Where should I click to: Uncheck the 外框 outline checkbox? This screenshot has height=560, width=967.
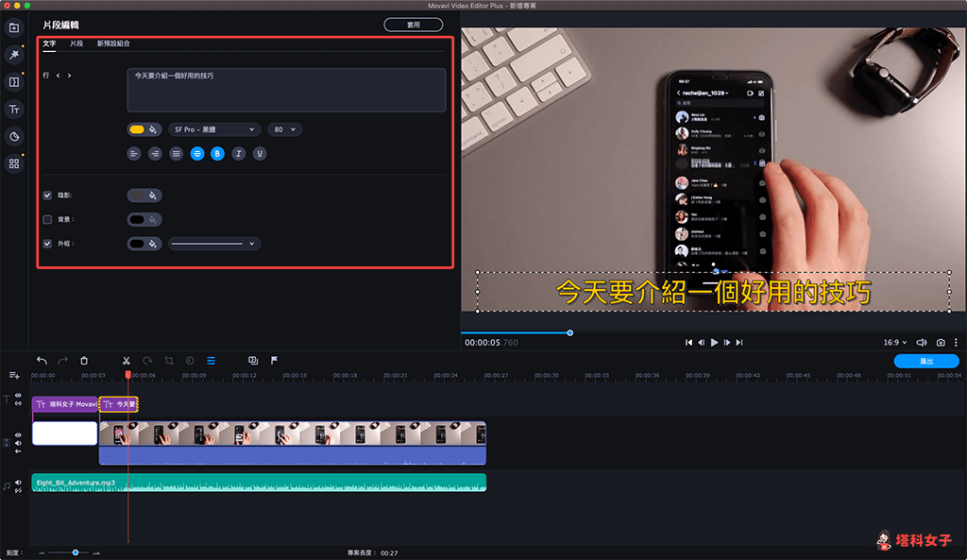pyautogui.click(x=47, y=243)
